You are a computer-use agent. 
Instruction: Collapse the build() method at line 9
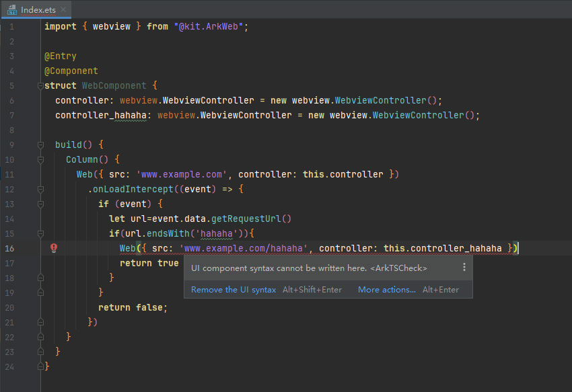click(x=40, y=145)
